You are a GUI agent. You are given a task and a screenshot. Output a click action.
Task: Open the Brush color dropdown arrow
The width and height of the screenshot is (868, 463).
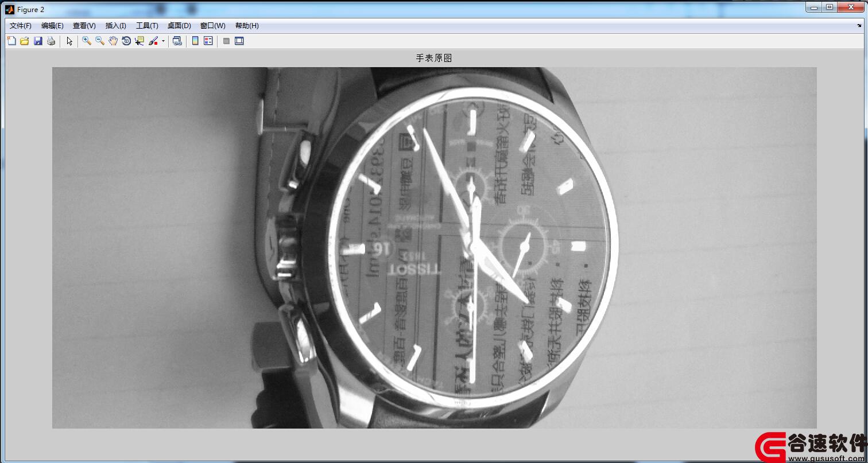163,41
